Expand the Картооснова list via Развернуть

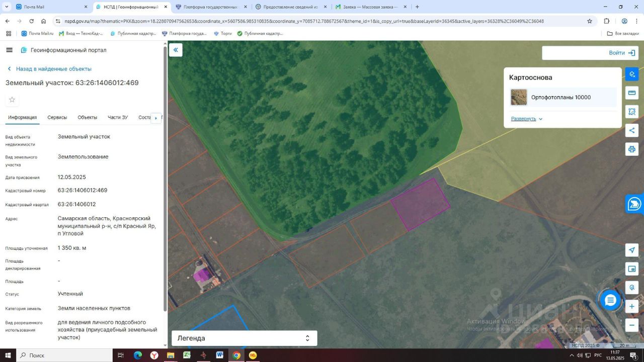pos(527,119)
